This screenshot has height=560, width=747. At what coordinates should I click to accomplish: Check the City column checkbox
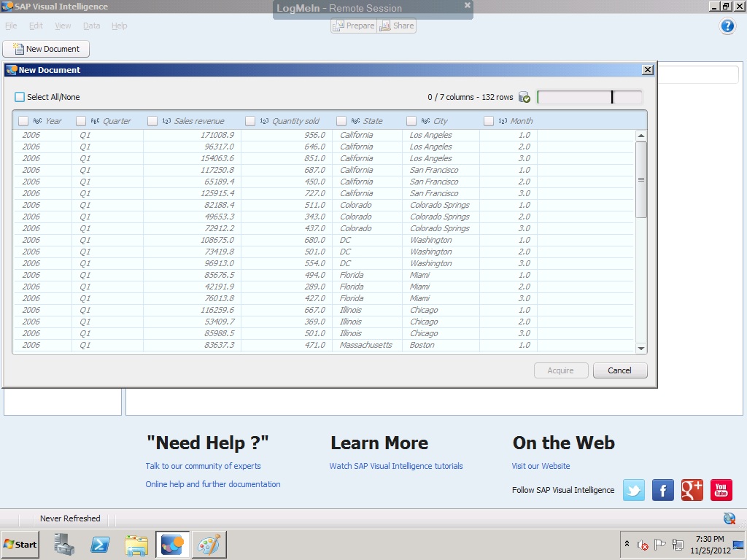click(x=411, y=121)
